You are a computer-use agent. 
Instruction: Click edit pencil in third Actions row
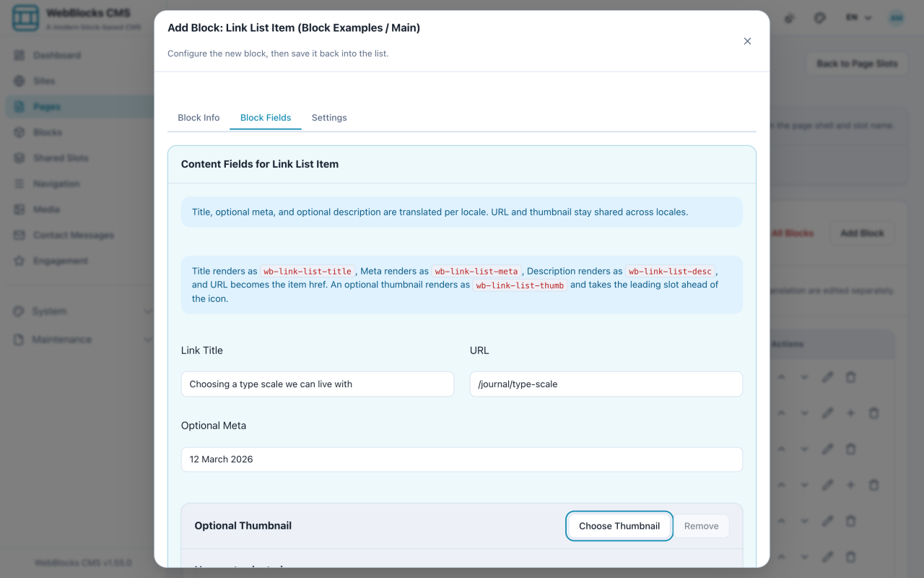[x=827, y=449]
